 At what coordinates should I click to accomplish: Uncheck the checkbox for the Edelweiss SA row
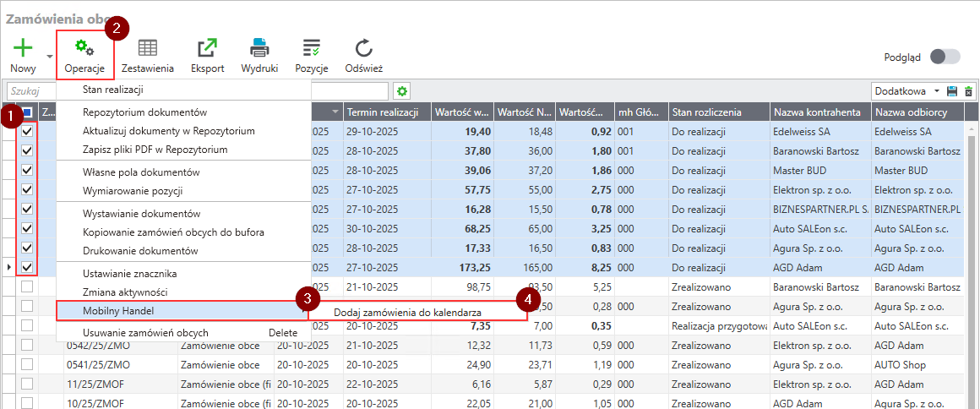pos(27,132)
